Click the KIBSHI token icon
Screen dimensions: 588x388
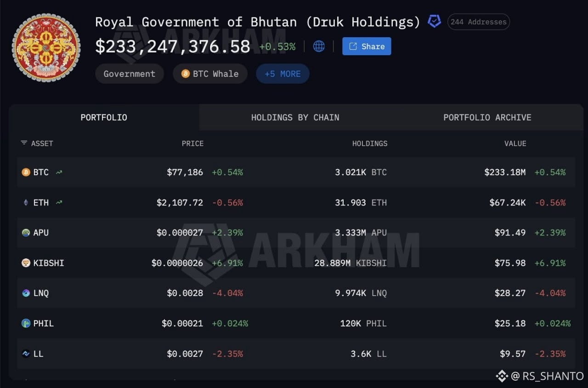coord(26,263)
